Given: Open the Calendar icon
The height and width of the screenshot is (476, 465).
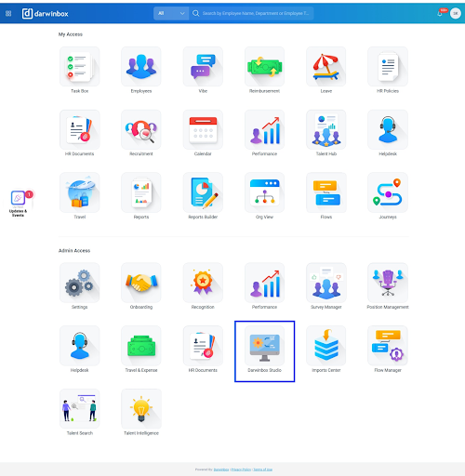Looking at the screenshot, I should [x=203, y=129].
